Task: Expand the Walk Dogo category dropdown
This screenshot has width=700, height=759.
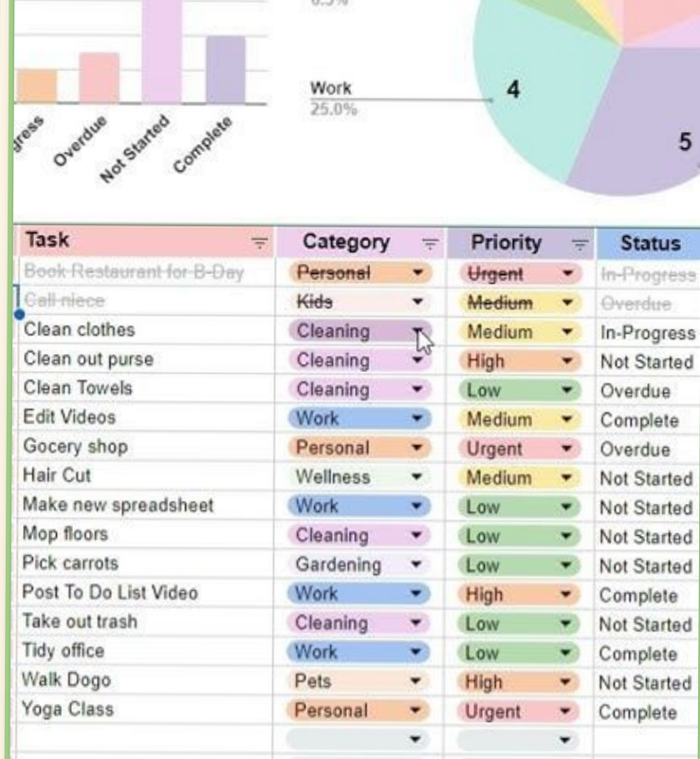Action: 417,681
